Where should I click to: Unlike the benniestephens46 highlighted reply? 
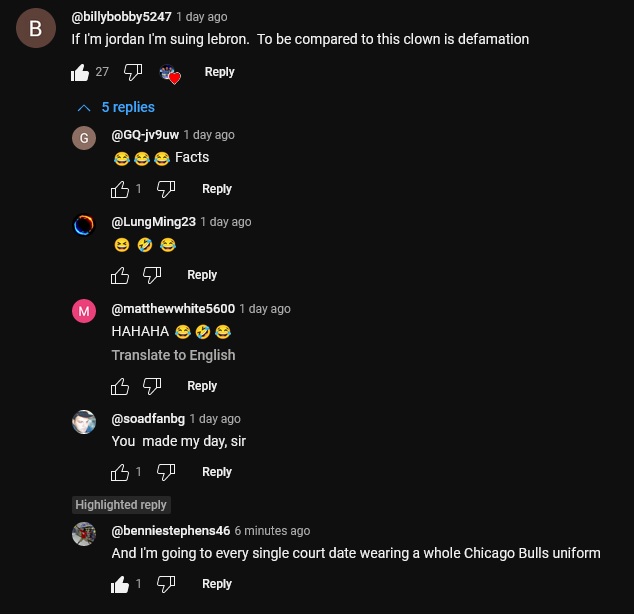pyautogui.click(x=120, y=584)
